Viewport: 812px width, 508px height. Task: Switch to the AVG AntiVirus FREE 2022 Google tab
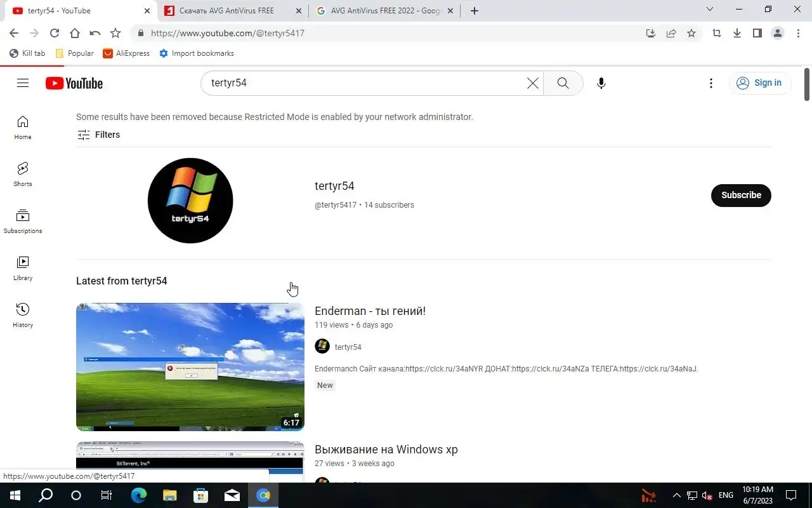[385, 11]
